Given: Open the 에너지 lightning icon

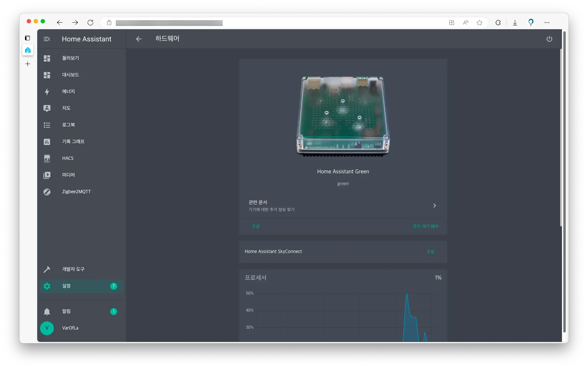Looking at the screenshot, I should click(47, 91).
